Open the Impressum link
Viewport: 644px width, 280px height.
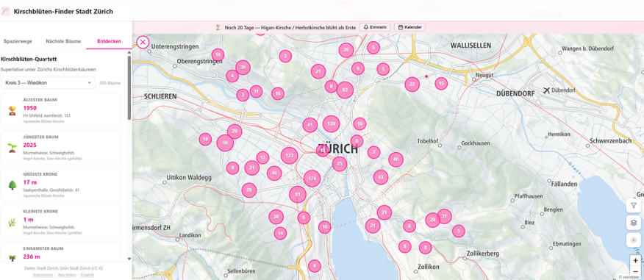coord(43,275)
